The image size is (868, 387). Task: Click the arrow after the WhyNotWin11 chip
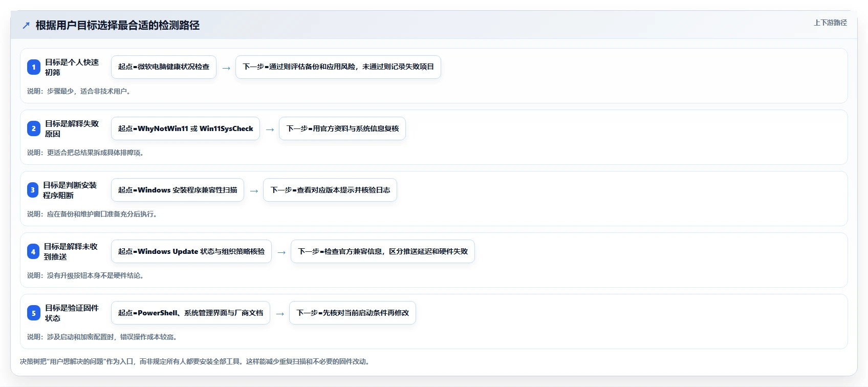270,130
